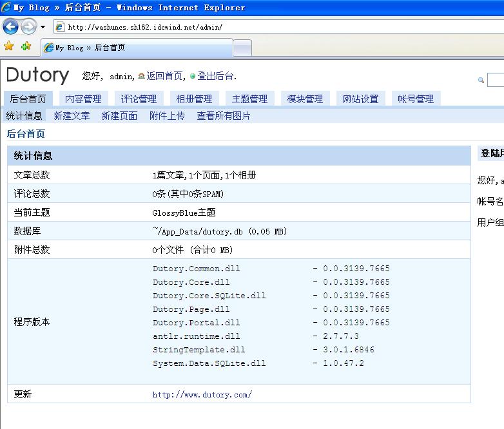Screen dimensions: 504x429
Task: Click the 当前主题 row label
Action: [32, 213]
